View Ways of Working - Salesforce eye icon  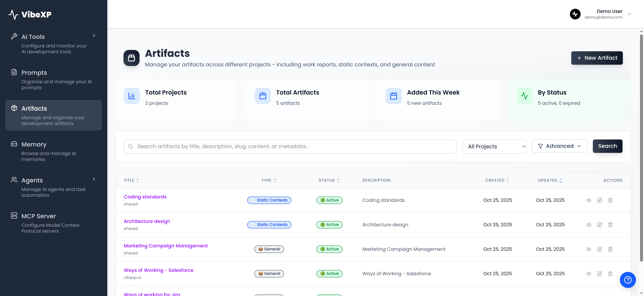pyautogui.click(x=589, y=274)
